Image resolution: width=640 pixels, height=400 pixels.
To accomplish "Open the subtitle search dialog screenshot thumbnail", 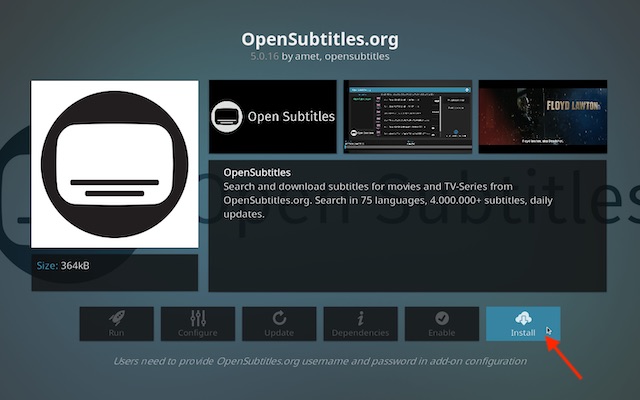I will pos(408,117).
